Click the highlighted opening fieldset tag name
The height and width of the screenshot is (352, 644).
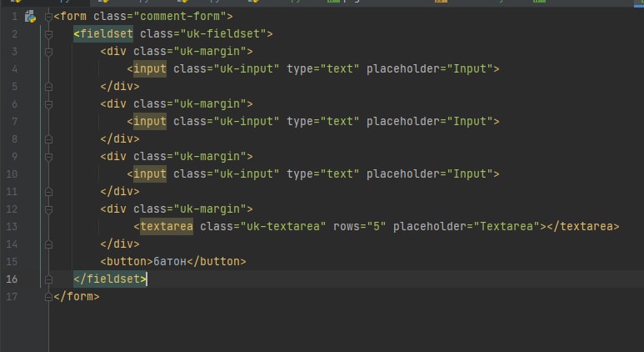click(107, 33)
